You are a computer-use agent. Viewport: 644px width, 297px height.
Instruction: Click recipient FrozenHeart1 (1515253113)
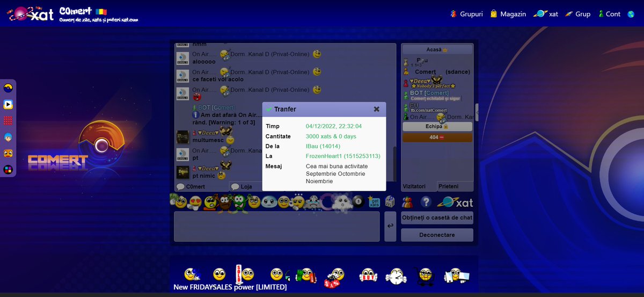(x=343, y=156)
